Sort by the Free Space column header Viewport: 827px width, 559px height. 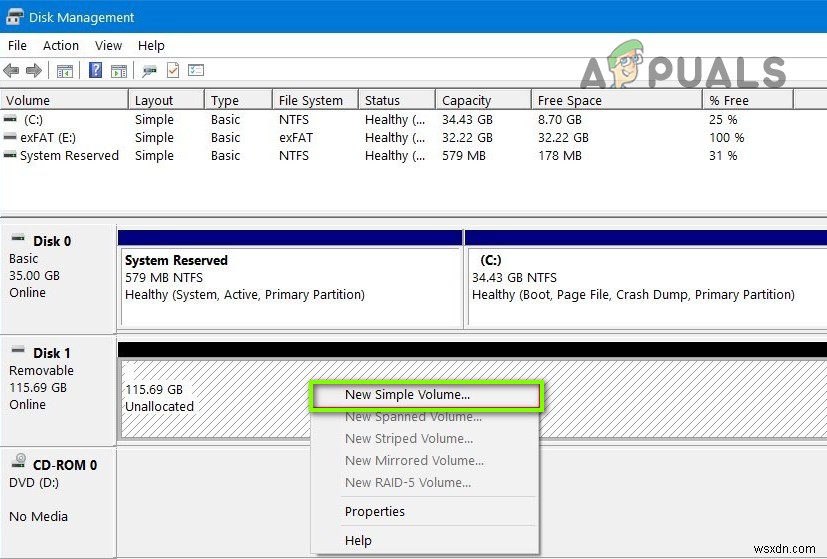[x=617, y=100]
